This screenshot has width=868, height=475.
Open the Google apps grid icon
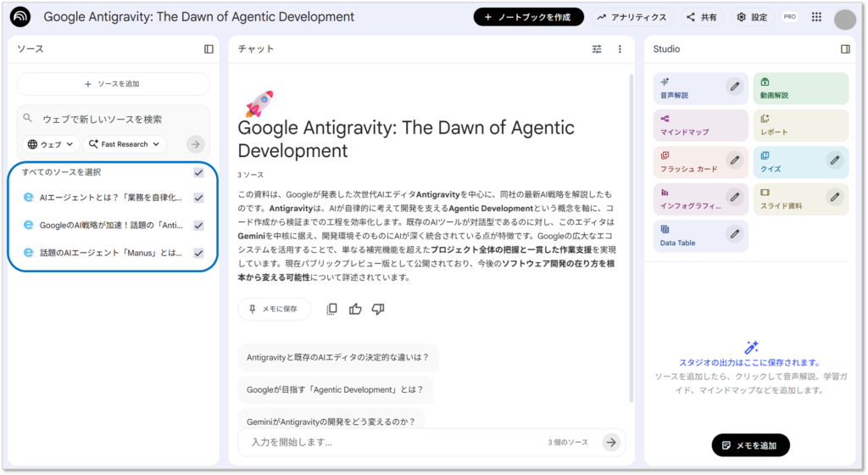(816, 17)
